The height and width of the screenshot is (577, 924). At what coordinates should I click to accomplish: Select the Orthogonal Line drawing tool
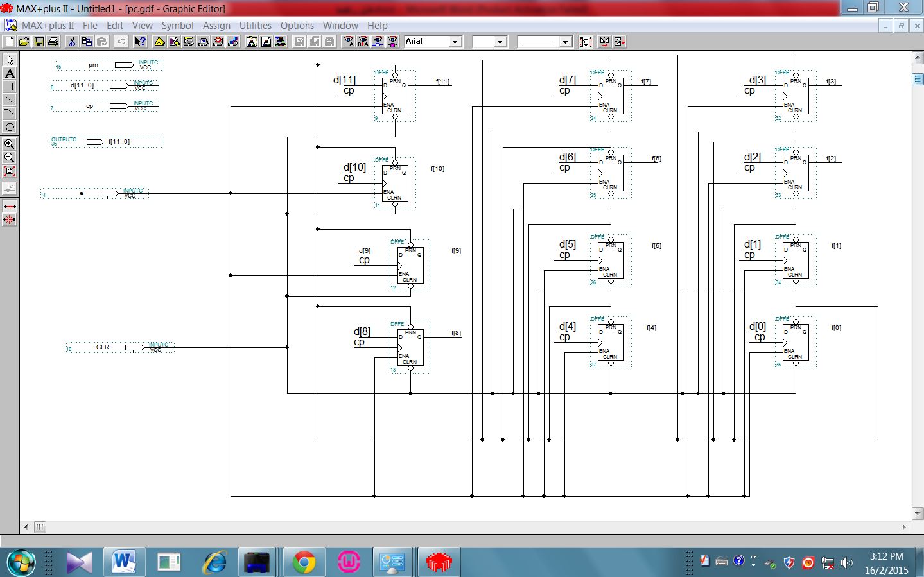pos(10,87)
